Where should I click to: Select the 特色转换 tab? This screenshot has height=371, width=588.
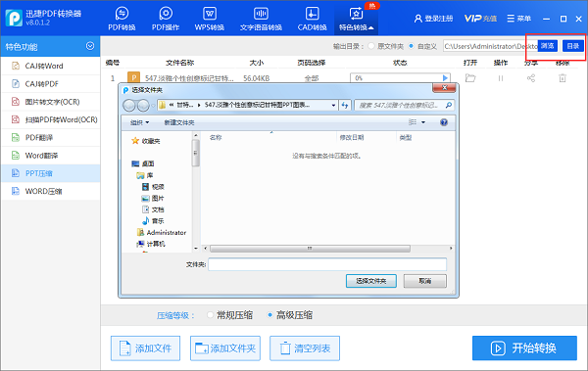[356, 19]
